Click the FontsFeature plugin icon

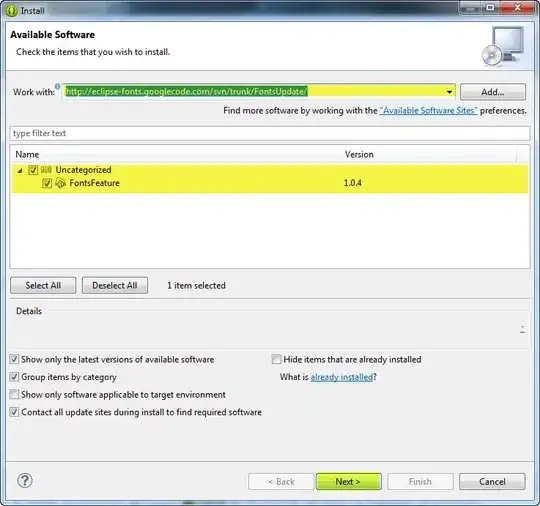click(60, 183)
